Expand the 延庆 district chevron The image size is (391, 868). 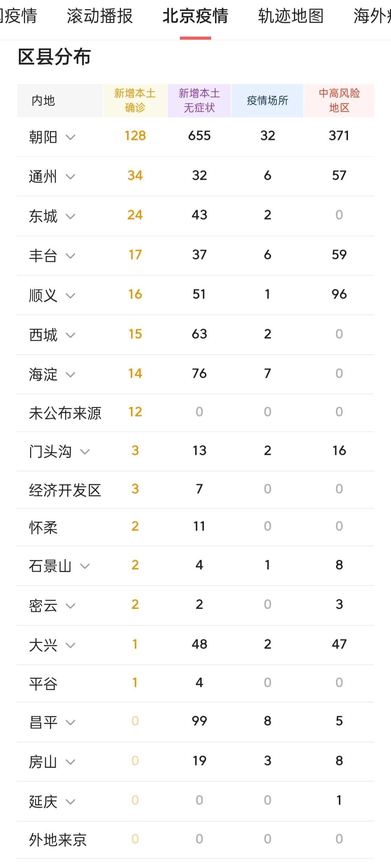(x=70, y=802)
